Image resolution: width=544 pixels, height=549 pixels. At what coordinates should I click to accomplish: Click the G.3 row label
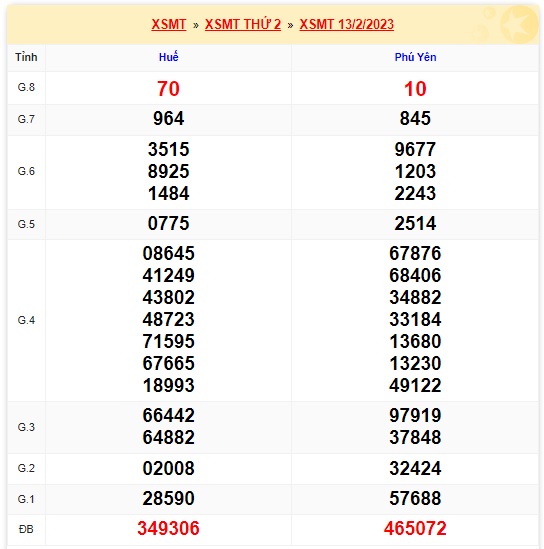26,427
